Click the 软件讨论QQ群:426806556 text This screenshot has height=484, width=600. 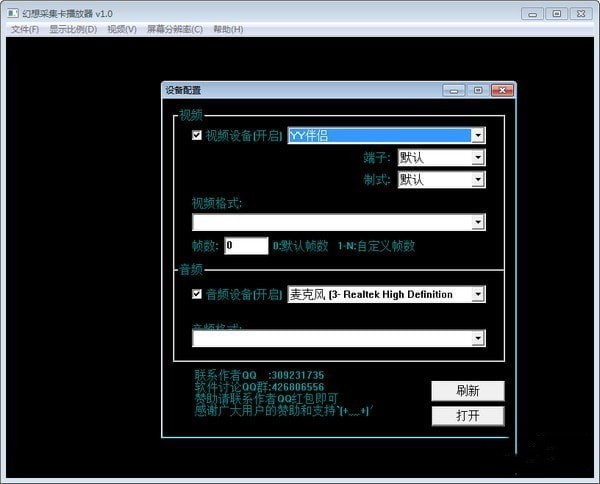[259, 387]
